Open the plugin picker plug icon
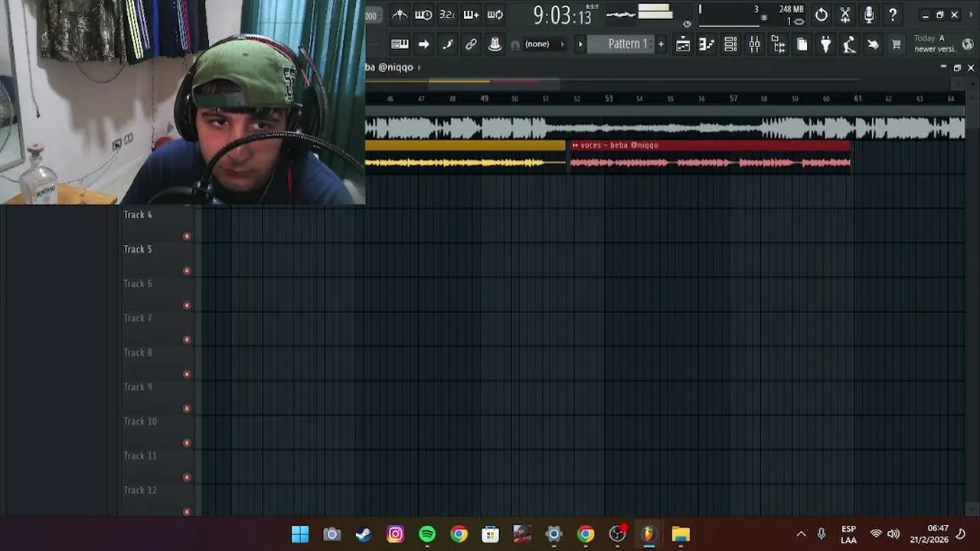The width and height of the screenshot is (980, 551). coord(825,44)
